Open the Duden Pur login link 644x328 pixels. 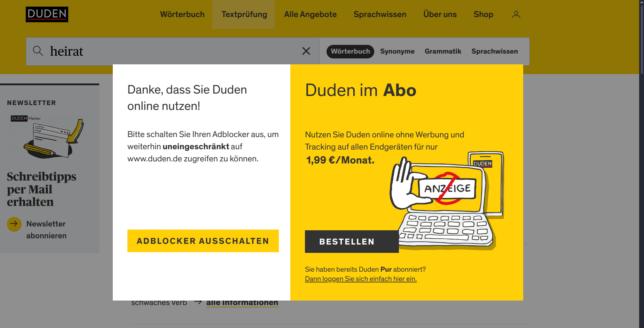coord(360,278)
